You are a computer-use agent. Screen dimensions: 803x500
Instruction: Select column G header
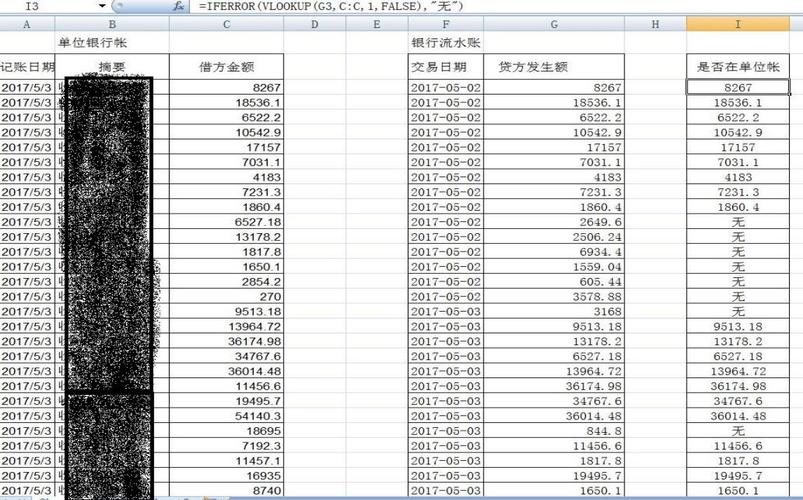click(x=554, y=24)
